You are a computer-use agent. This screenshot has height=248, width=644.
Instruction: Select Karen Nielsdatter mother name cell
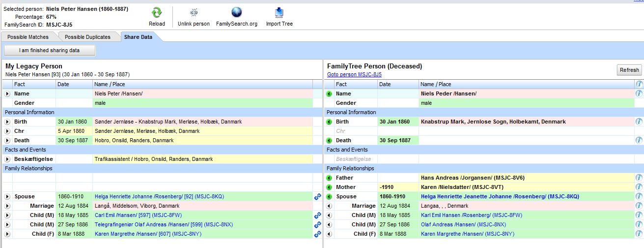(527, 187)
